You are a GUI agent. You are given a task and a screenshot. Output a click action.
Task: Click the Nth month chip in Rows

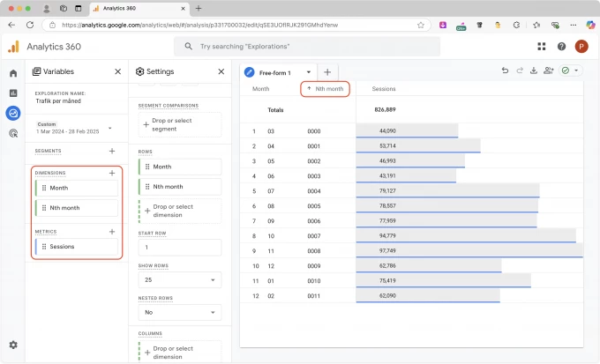click(180, 187)
